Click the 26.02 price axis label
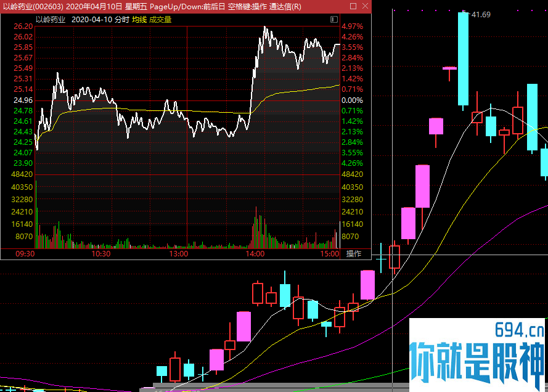Screen dimensions: 548x392 coord(23,37)
